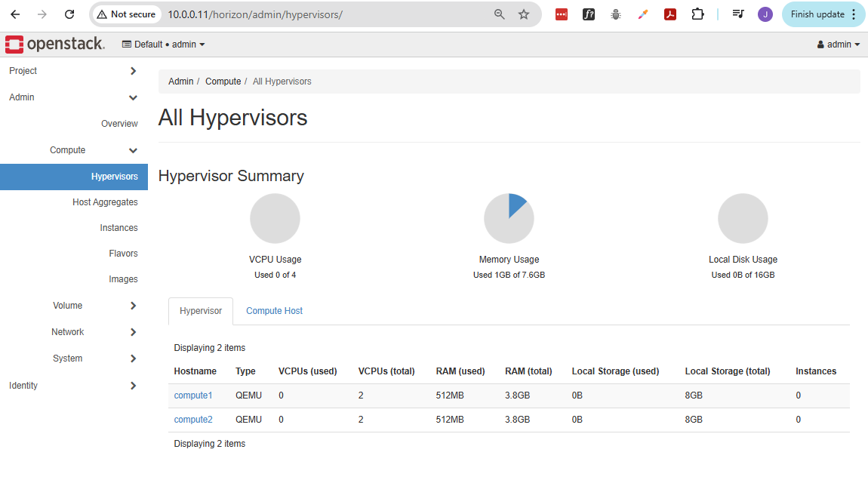Open the Default admin project dropdown
Image resolution: width=868 pixels, height=477 pixels.
point(163,45)
